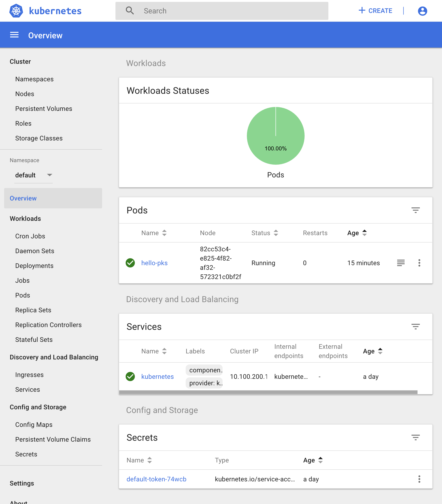Click the green status check for kubernetes service

(130, 376)
